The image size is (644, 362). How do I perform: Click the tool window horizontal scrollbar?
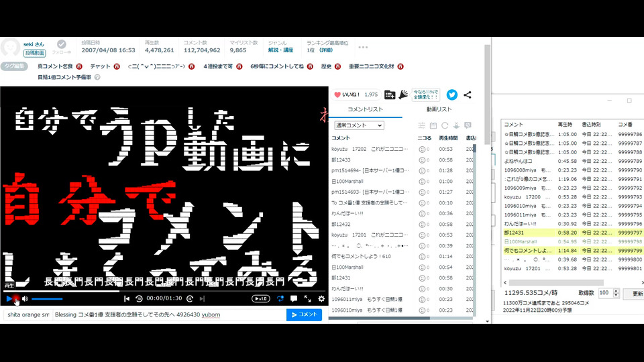pos(556,283)
